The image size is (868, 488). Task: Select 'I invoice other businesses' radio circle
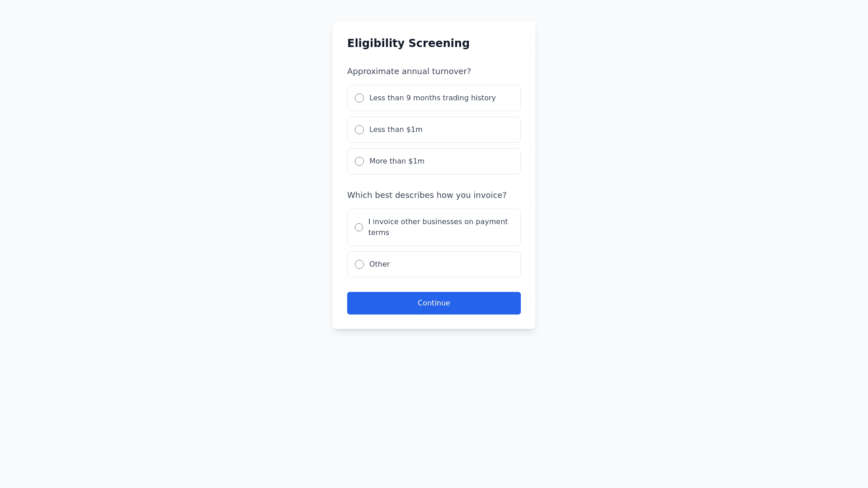point(359,227)
